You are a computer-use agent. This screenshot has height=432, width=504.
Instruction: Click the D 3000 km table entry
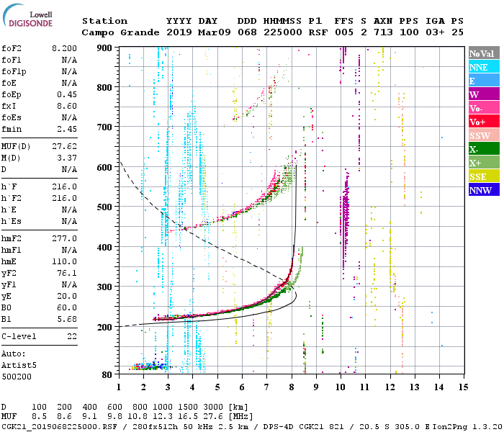click(213, 408)
